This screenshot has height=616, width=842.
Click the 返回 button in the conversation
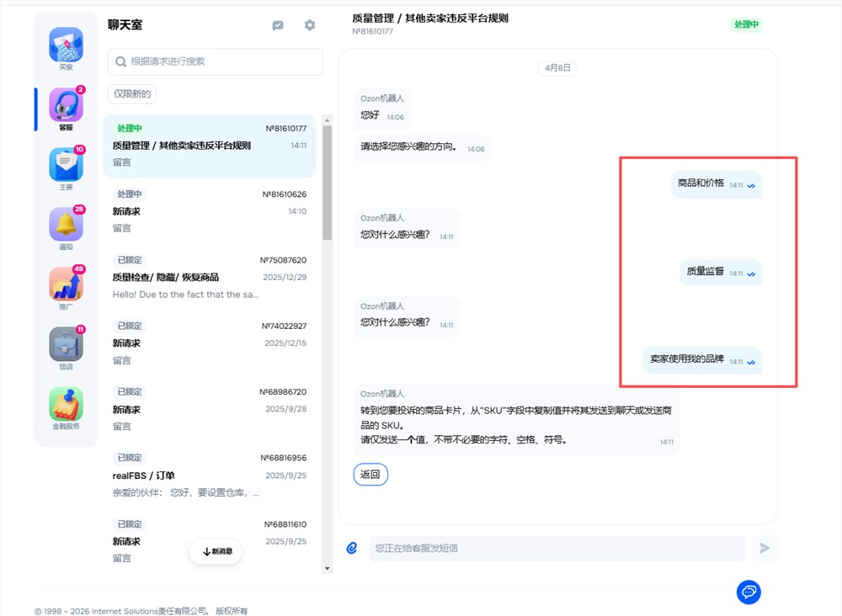point(370,474)
